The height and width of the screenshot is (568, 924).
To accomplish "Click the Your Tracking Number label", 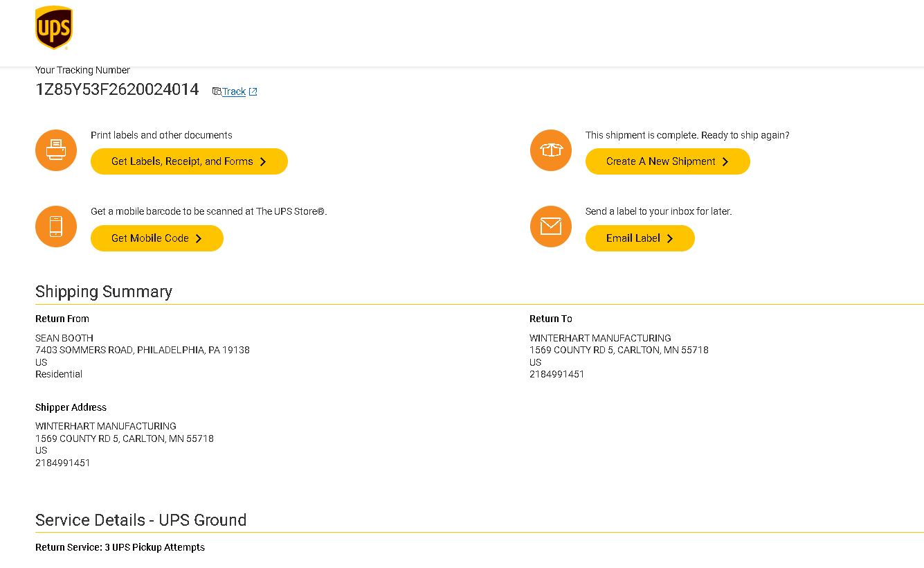I will (82, 70).
